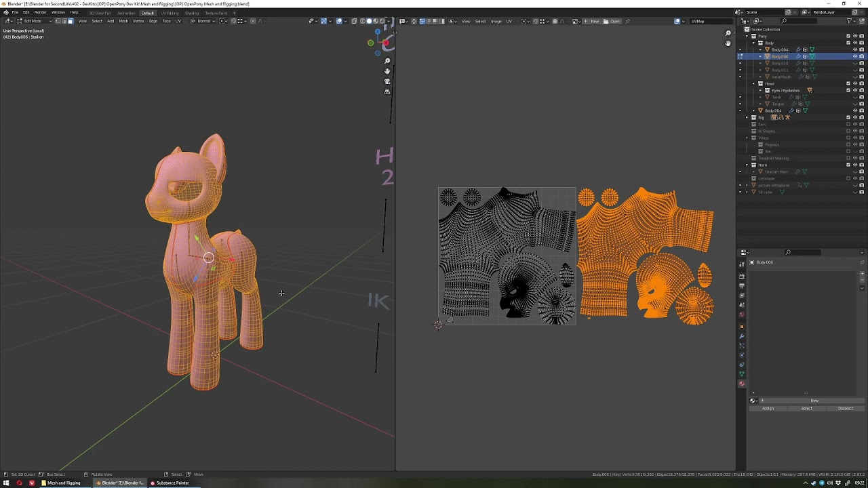The height and width of the screenshot is (488, 868).
Task: Open the Object properties orange square tab
Action: point(742,327)
